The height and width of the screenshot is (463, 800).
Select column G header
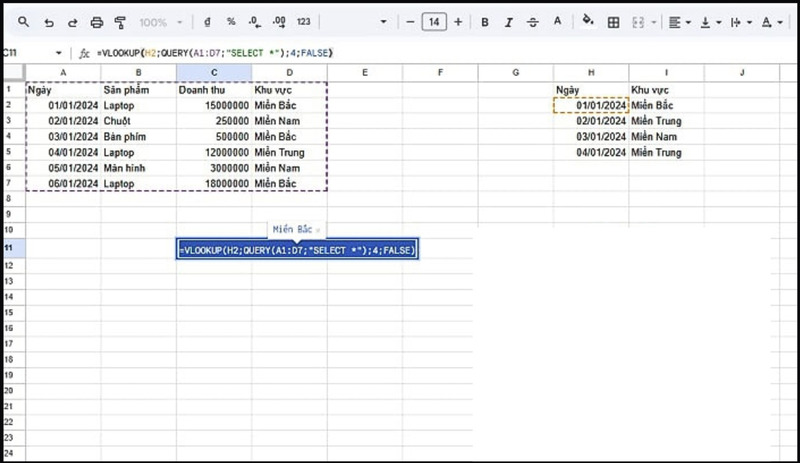pos(516,72)
